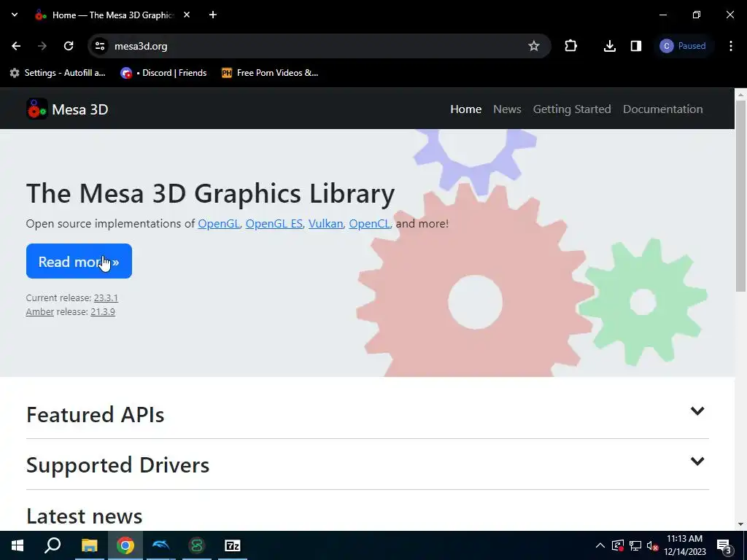The image size is (747, 560).
Task: Open current release 23.3.1 link
Action: click(106, 298)
